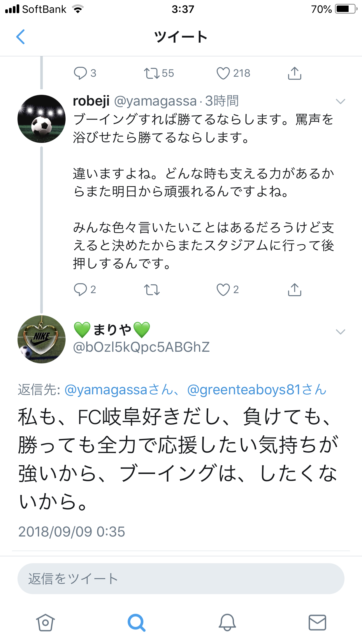This screenshot has height=644, width=362.
Task: Reply to the top tweet with 3 replies
Action: pos(80,73)
